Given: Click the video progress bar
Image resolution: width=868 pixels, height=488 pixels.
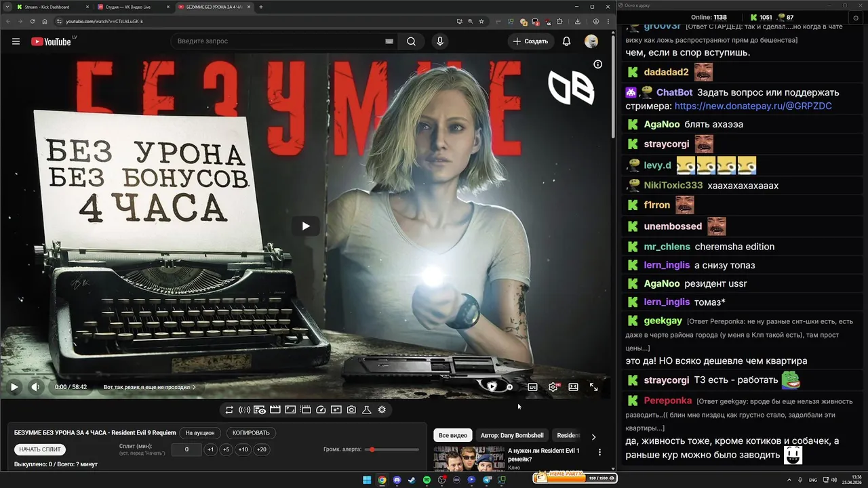Looking at the screenshot, I should (x=305, y=375).
